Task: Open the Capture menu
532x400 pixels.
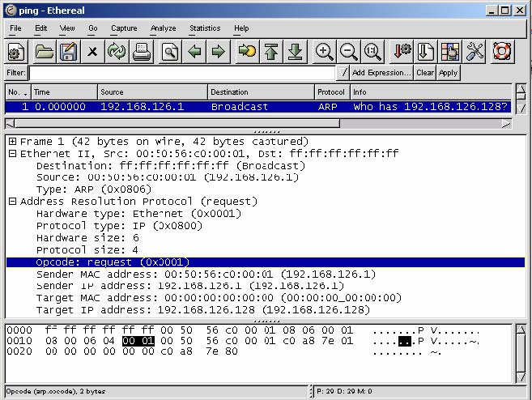Action: [x=124, y=28]
